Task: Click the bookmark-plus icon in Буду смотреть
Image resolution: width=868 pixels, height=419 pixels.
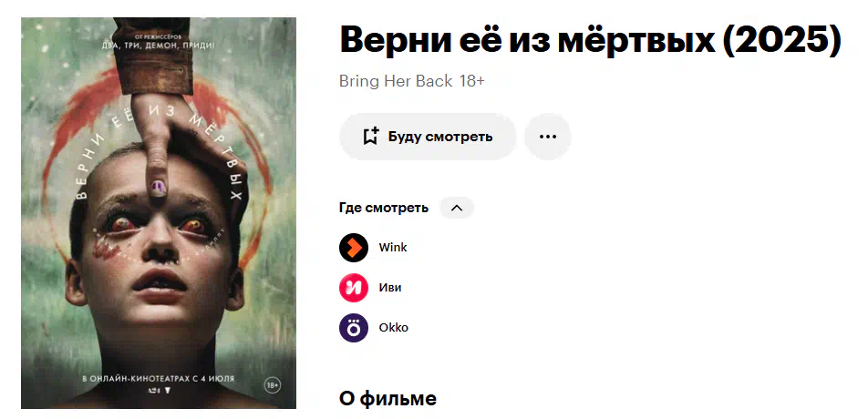Action: (x=370, y=137)
